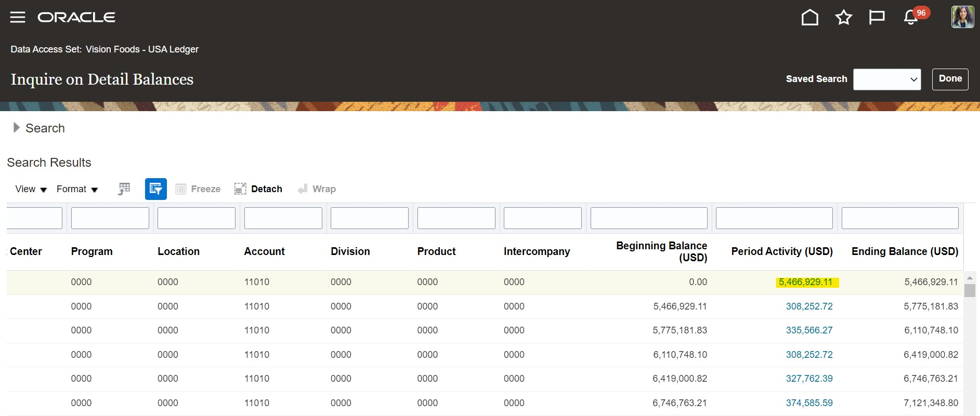Focus the Intercompany column filter field
Screen dimensions: 980x416
[543, 218]
